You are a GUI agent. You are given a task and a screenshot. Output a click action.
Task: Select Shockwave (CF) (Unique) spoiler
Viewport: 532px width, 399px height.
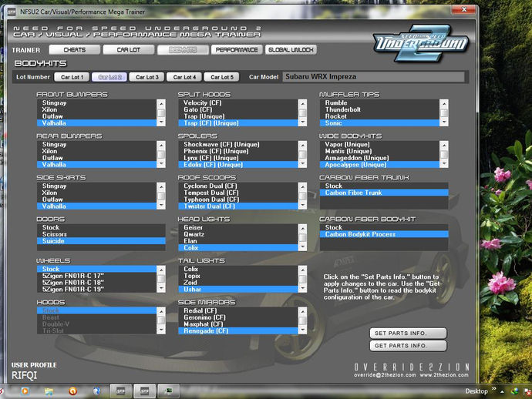click(x=238, y=144)
